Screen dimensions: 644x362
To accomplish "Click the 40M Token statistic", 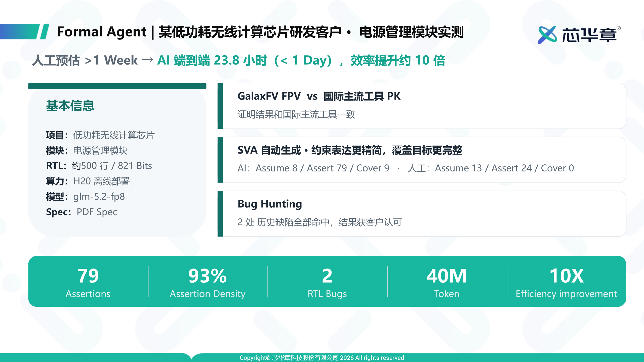I will pos(447,282).
